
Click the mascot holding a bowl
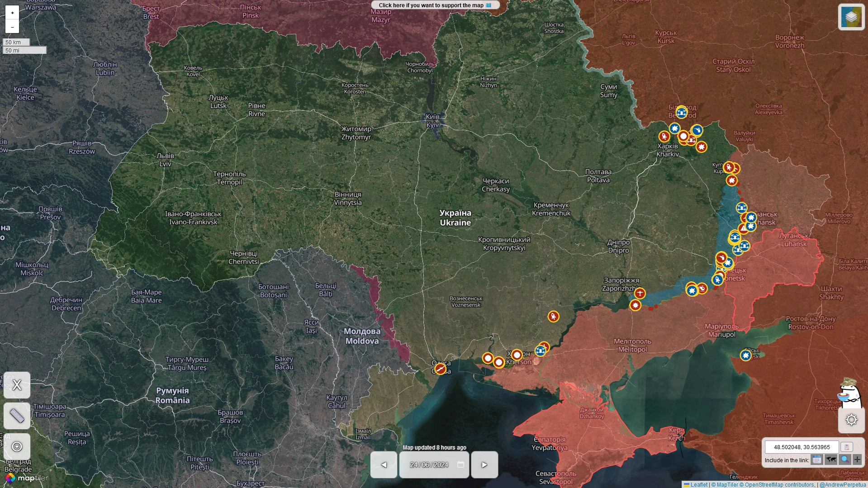pos(848,392)
